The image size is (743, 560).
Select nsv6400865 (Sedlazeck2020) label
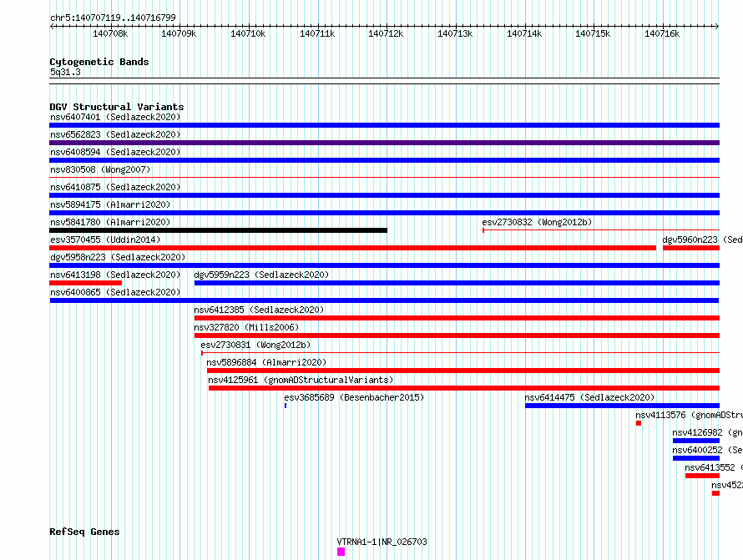click(x=115, y=292)
